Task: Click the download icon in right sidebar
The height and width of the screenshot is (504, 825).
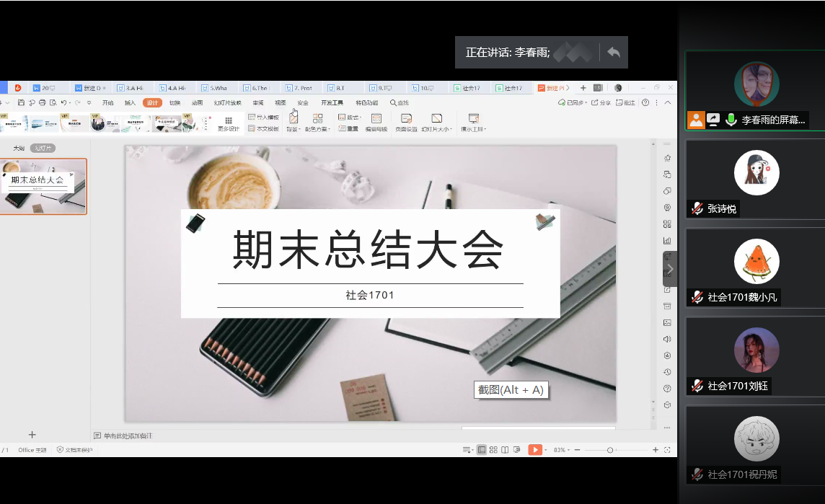Action: click(667, 355)
